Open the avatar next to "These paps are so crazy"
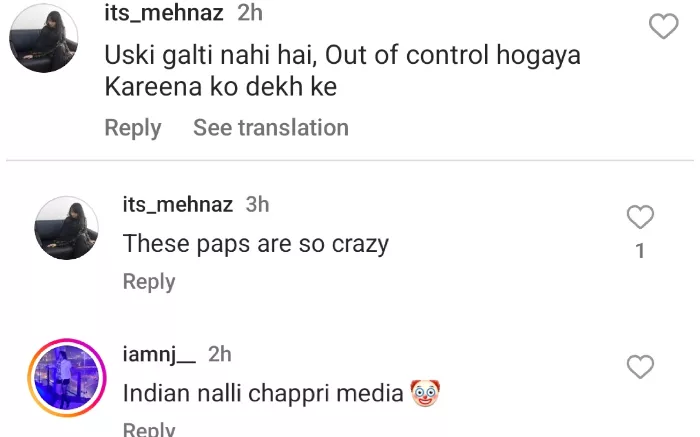 pos(67,227)
